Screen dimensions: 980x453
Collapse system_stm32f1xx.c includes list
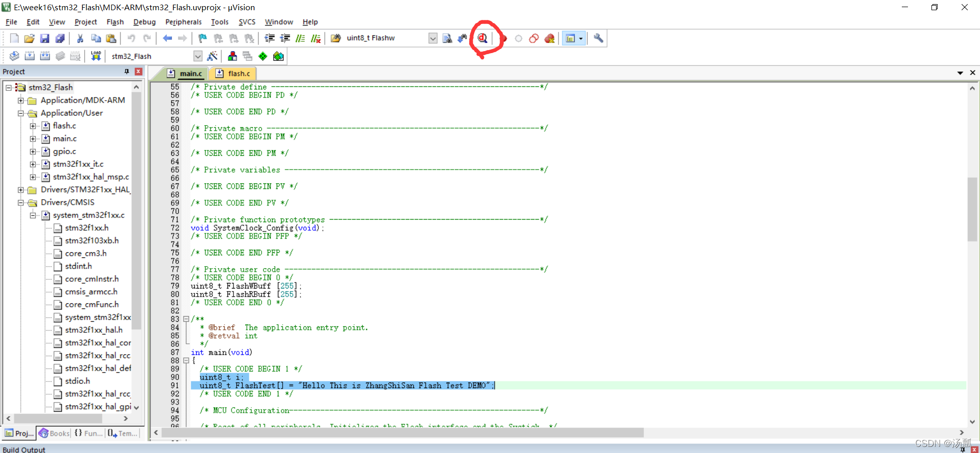coord(33,215)
